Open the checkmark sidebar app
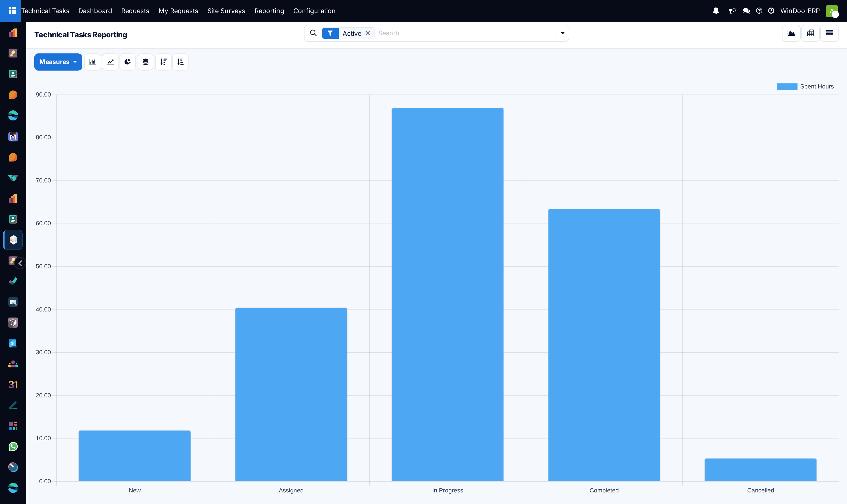Viewport: 847px width, 504px height. click(x=13, y=281)
